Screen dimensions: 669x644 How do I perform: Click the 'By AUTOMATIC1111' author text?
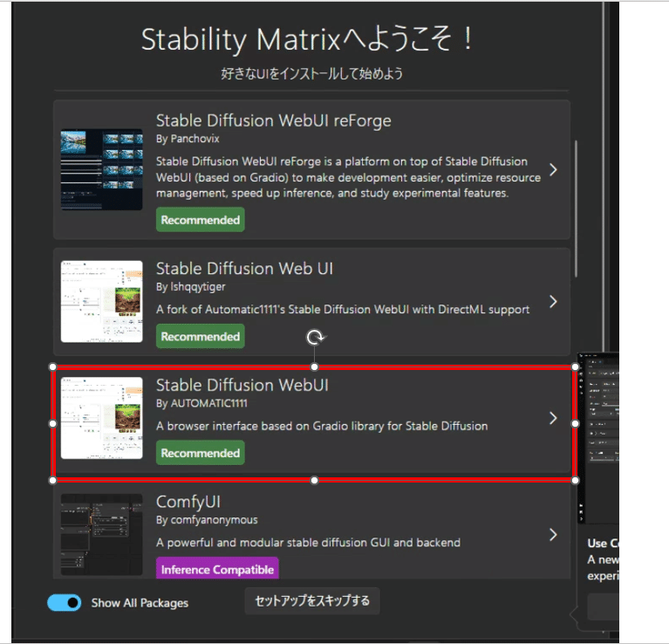(x=201, y=403)
